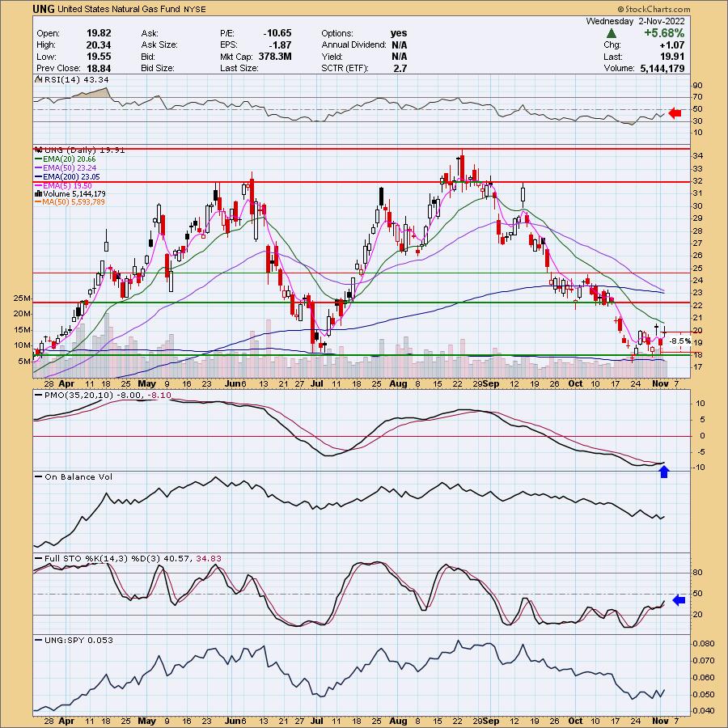728x728 pixels.
Task: Click the 'Options: yes' value
Action: 399,33
